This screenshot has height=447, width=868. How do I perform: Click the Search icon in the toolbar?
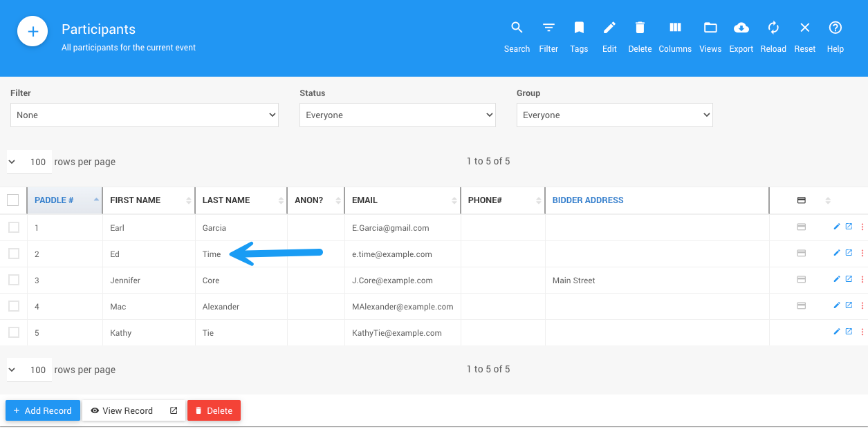[517, 28]
